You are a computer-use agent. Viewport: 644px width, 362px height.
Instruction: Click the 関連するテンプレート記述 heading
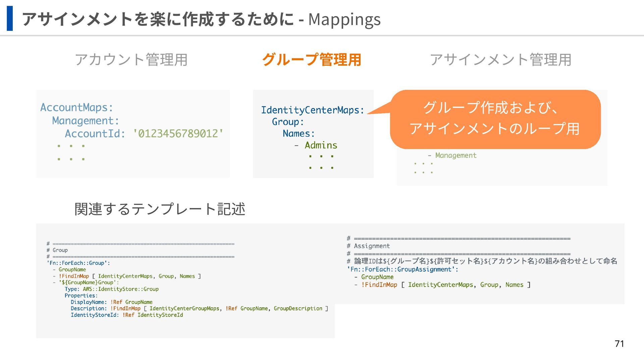tap(160, 209)
